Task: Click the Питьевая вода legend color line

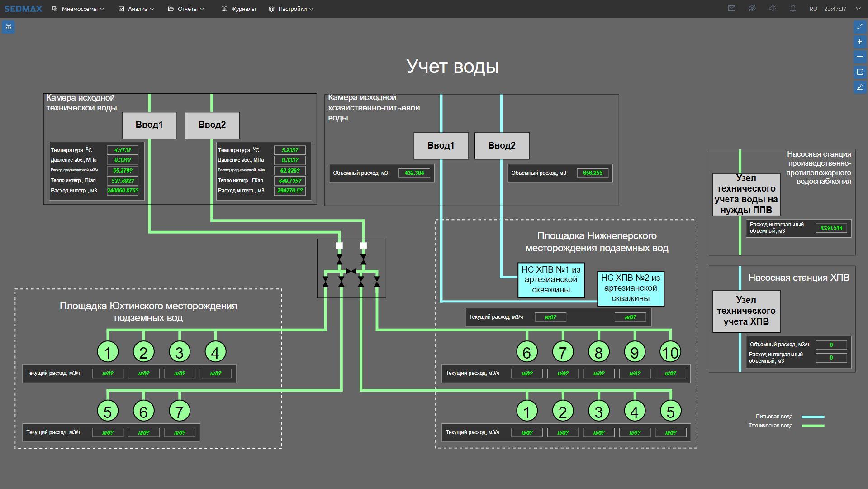Action: click(812, 417)
